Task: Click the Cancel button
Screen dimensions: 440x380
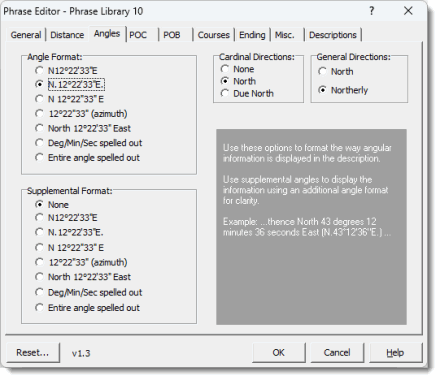Action: [337, 353]
